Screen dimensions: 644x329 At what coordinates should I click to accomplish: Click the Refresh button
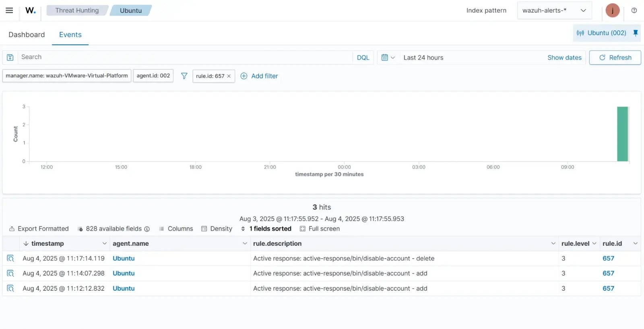pos(615,58)
